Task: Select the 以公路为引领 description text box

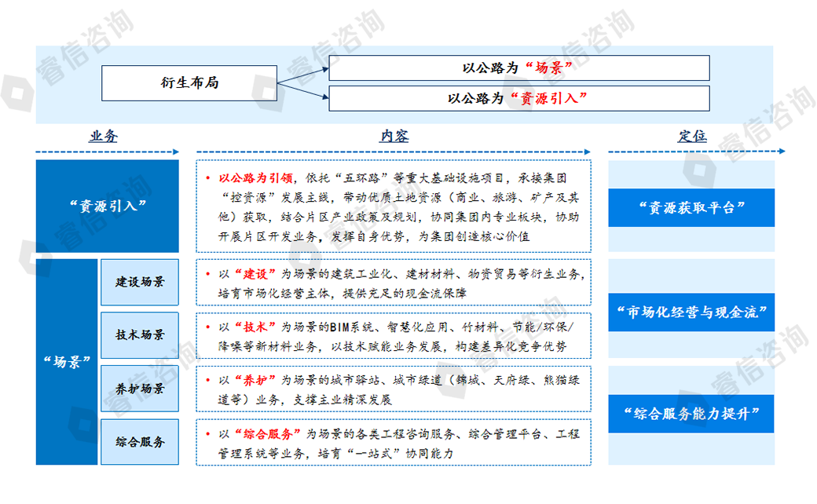Action: pos(394,206)
